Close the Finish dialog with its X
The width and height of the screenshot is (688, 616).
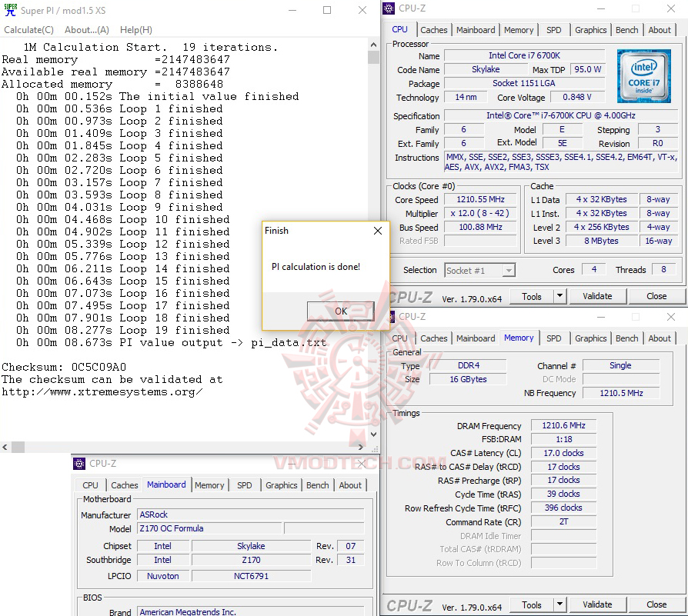pyautogui.click(x=378, y=231)
